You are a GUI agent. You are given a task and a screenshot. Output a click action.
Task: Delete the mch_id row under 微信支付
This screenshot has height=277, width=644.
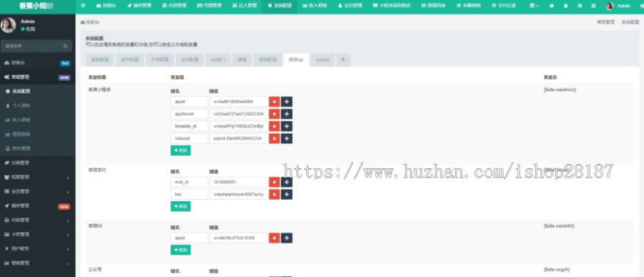pos(274,182)
